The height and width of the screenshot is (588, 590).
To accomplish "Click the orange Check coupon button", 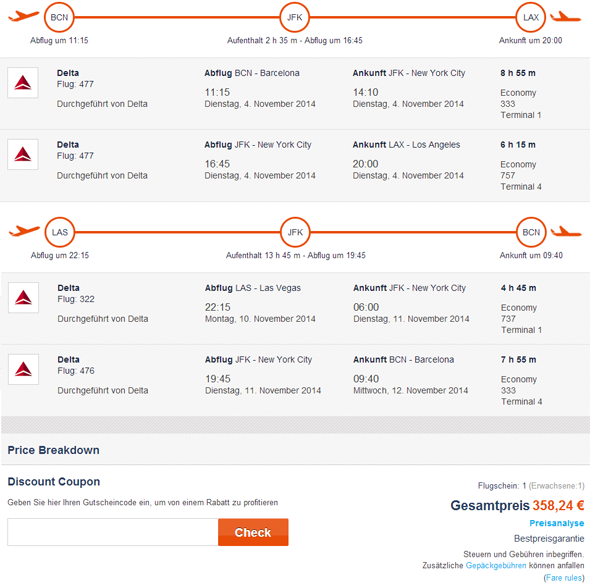I will [x=253, y=532].
